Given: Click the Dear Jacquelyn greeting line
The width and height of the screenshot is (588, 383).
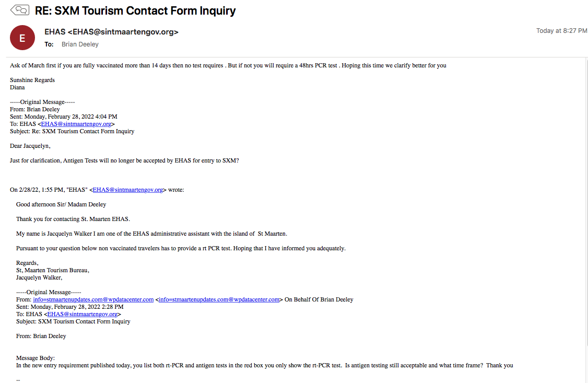Looking at the screenshot, I should (x=30, y=146).
